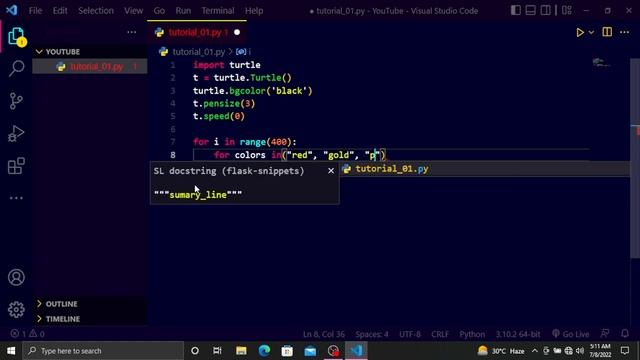Switch to Visual Studio Code taskbar icon

pyautogui.click(x=356, y=351)
